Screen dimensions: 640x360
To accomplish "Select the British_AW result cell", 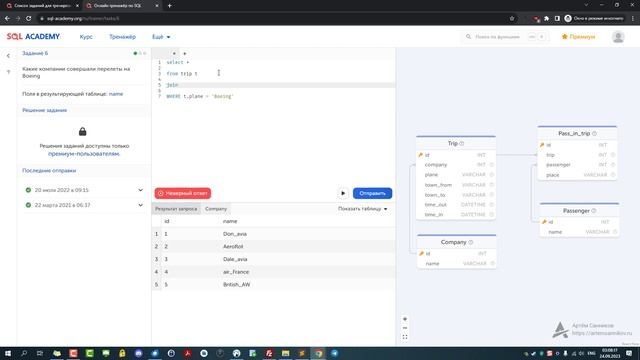I will (x=236, y=284).
